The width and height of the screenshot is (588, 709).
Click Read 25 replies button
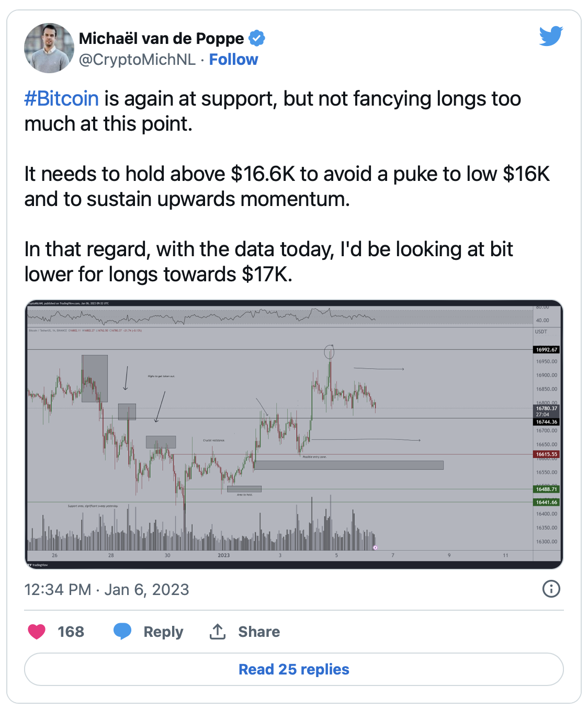[294, 669]
